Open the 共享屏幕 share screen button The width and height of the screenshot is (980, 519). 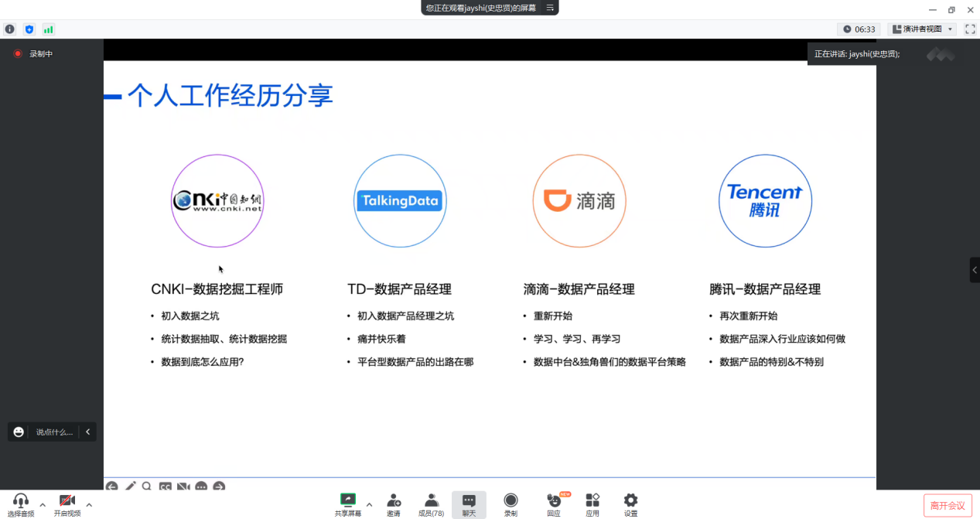[347, 504]
